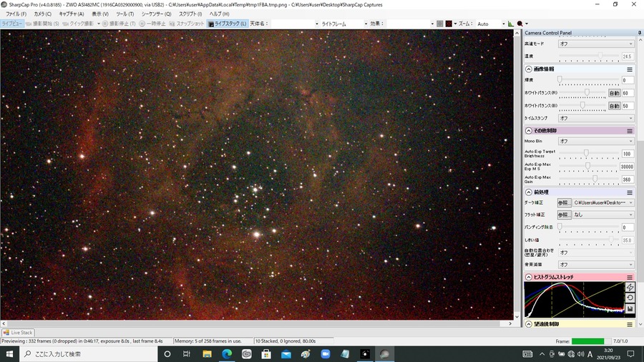644x362 pixels.
Task: Collapse the 画像情報 section
Action: pos(529,69)
